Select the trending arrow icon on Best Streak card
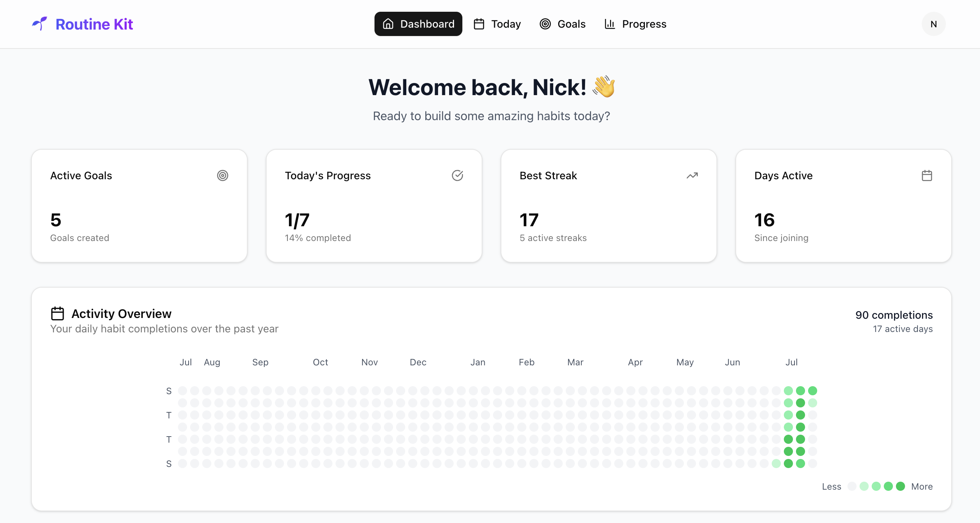The height and width of the screenshot is (523, 980). click(x=692, y=175)
